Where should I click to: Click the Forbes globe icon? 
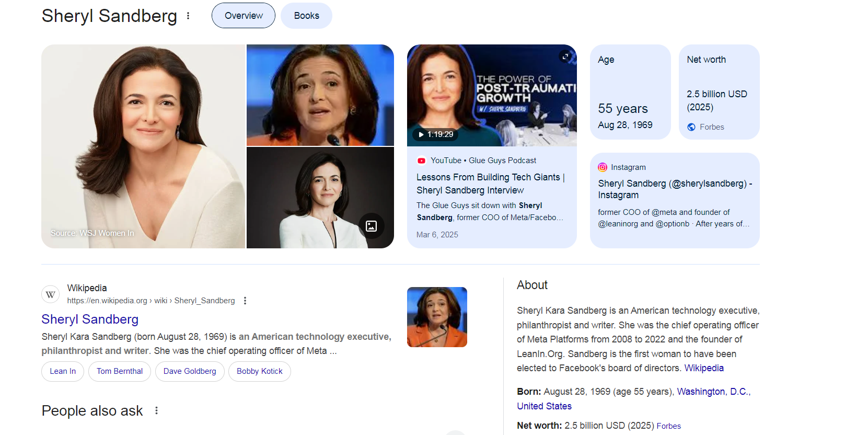(691, 127)
